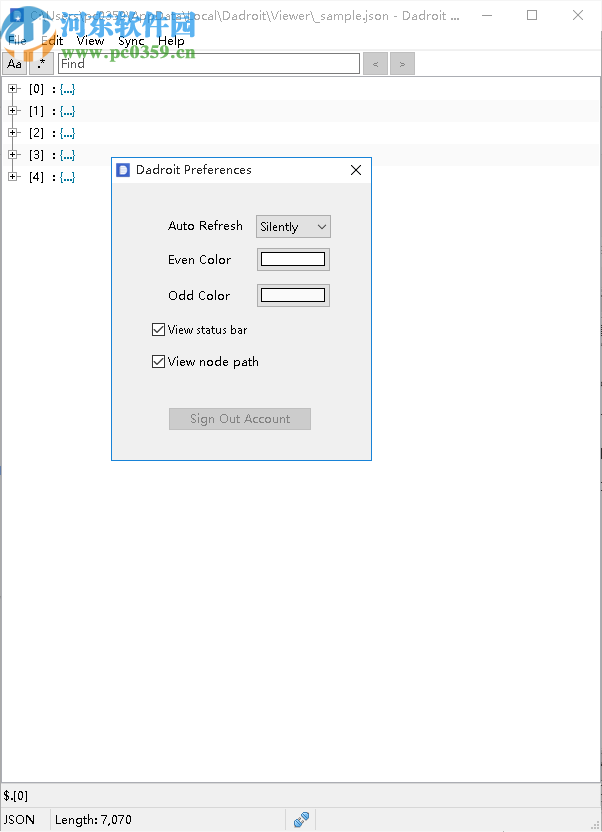This screenshot has height=832, width=602.
Task: Expand the [4] tree node
Action: [x=13, y=177]
